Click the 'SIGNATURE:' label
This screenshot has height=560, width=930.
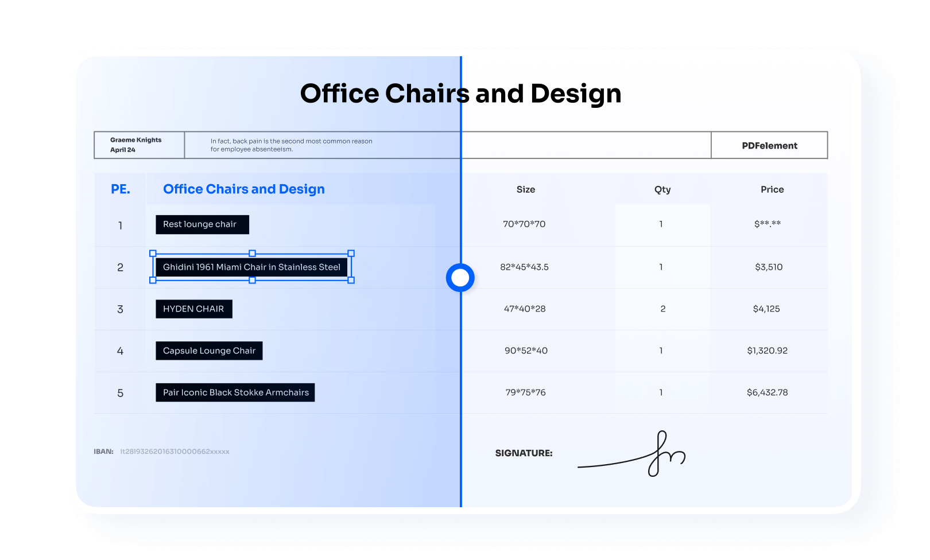pos(524,453)
